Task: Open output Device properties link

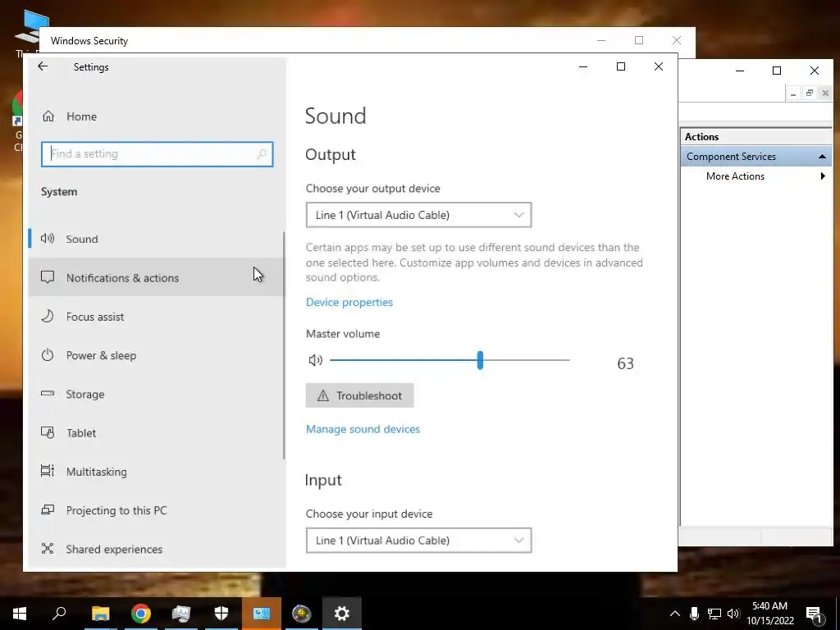Action: coord(349,302)
